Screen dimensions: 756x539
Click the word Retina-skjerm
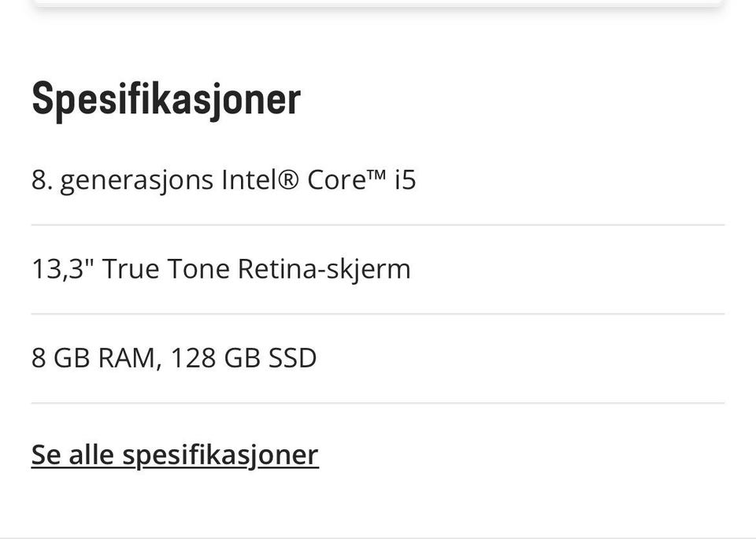click(x=324, y=269)
